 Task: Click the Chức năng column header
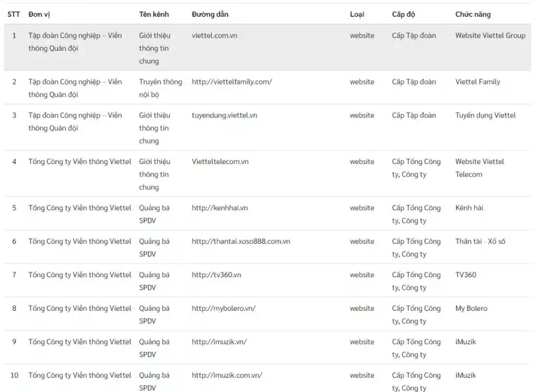(x=473, y=14)
